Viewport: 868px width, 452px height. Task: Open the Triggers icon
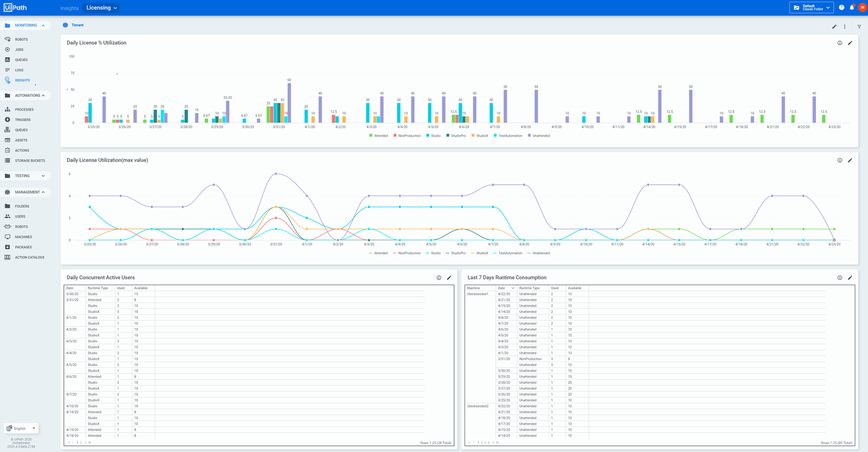click(x=7, y=120)
